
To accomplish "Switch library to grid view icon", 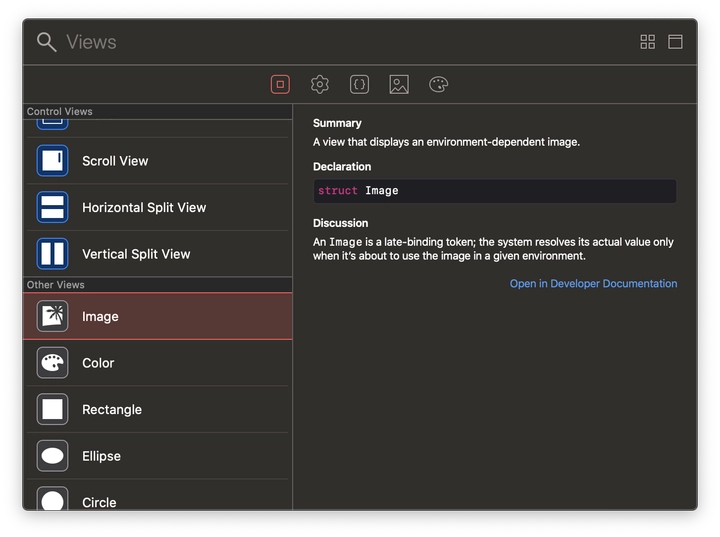I will (x=648, y=42).
